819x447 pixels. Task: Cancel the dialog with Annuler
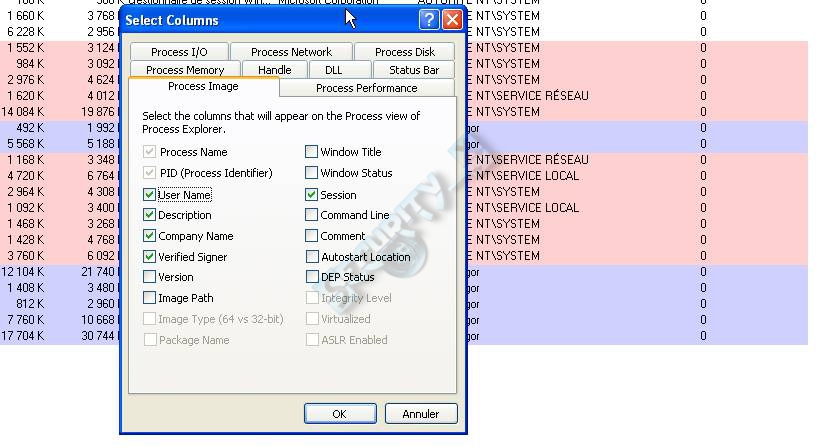(x=421, y=414)
